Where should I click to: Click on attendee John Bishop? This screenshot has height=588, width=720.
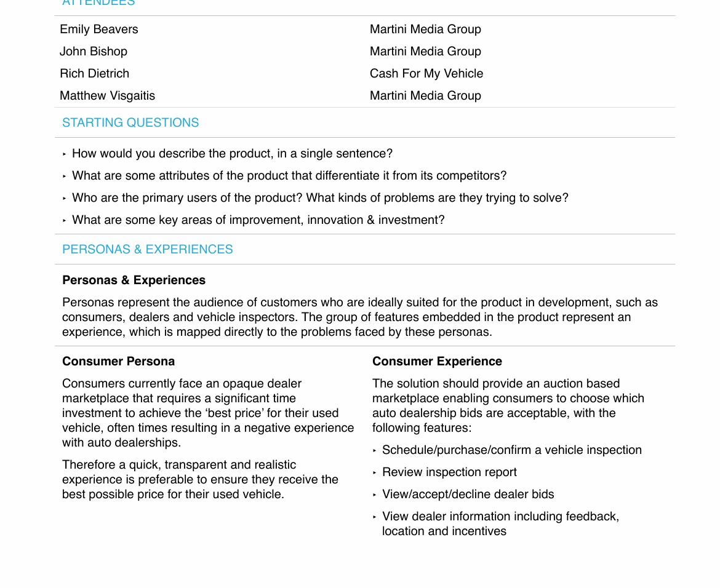pyautogui.click(x=94, y=51)
